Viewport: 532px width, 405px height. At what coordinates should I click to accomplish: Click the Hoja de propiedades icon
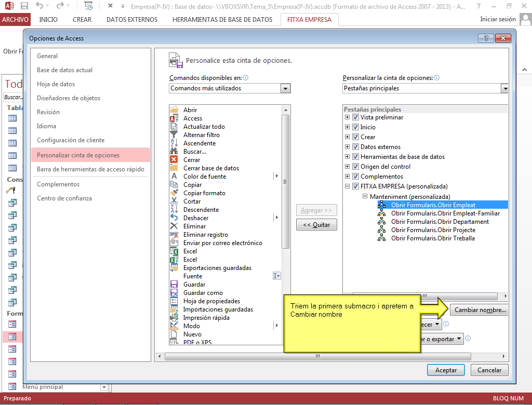point(174,301)
